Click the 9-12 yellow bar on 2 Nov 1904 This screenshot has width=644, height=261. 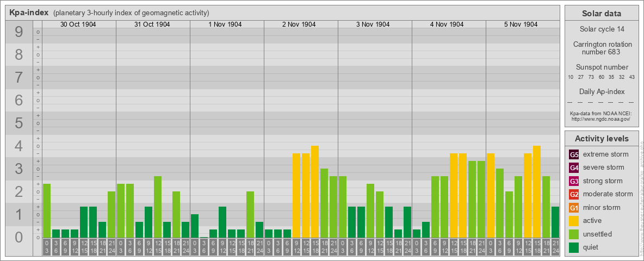(296, 195)
